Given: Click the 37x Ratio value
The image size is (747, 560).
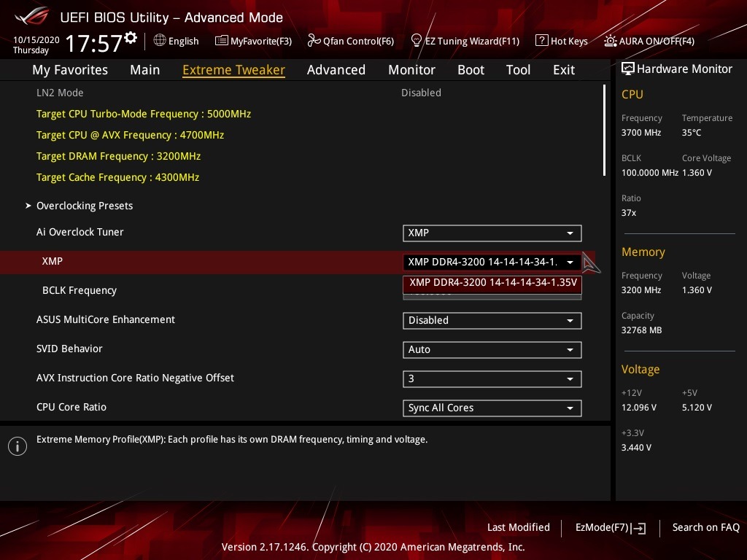Looking at the screenshot, I should (x=629, y=213).
